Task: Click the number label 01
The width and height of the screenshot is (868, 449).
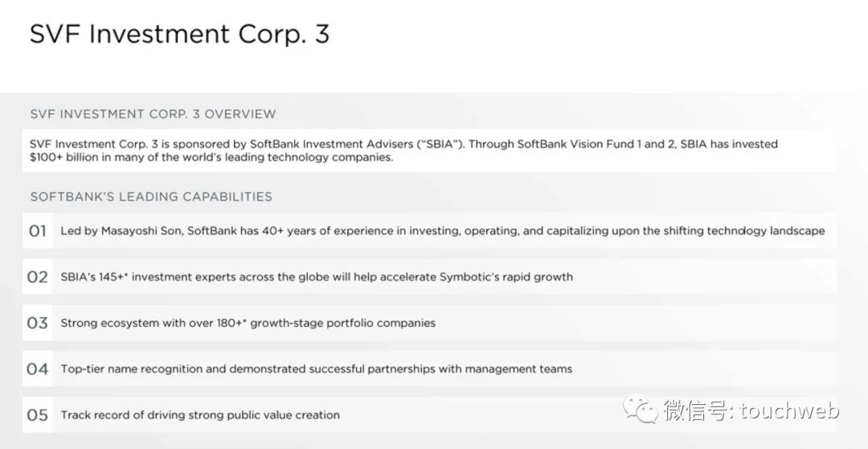Action: pyautogui.click(x=38, y=231)
